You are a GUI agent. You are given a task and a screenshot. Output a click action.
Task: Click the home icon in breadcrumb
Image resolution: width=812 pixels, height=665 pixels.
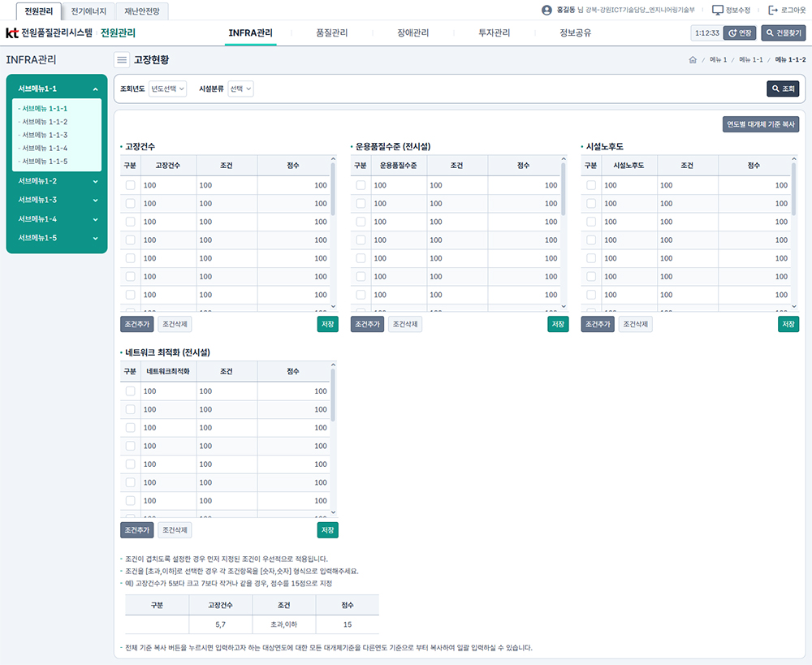[692, 60]
